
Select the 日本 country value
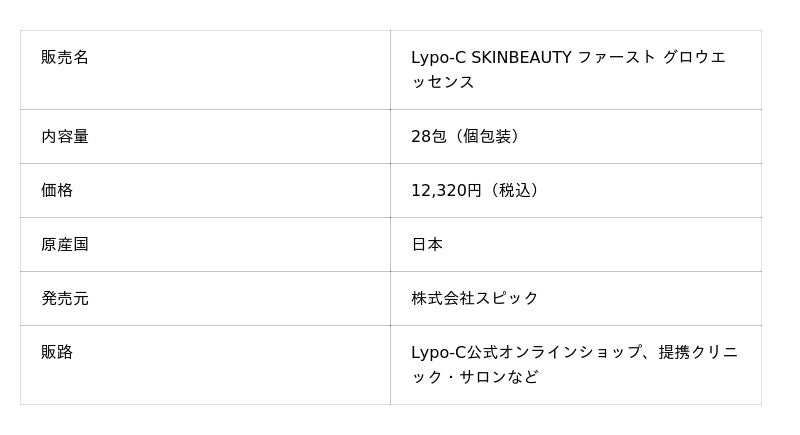(427, 244)
